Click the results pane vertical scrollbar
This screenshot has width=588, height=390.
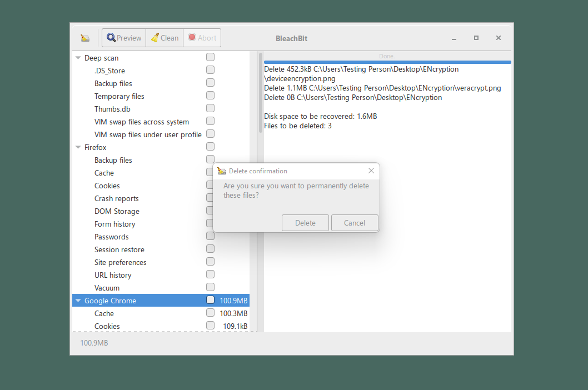[261, 93]
